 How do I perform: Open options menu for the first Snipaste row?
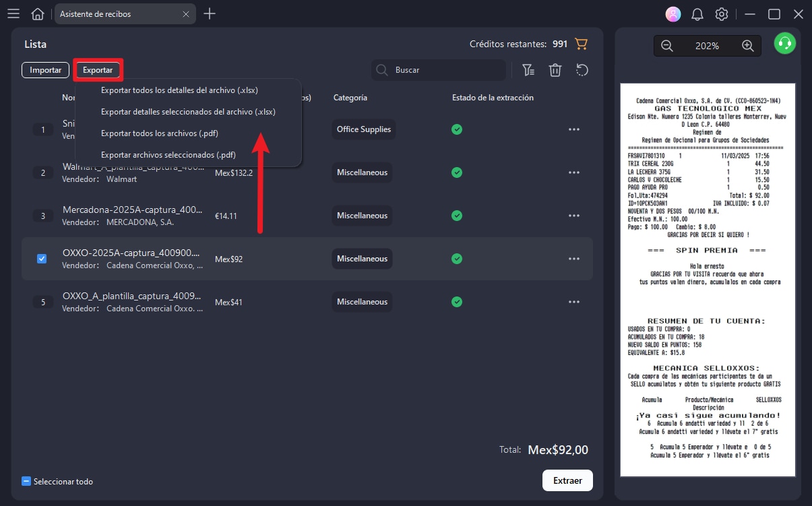coord(574,129)
